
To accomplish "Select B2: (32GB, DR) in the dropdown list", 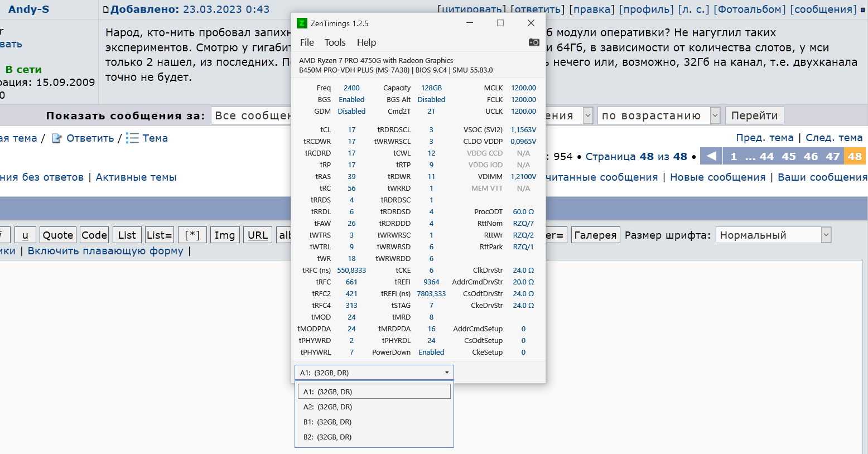I will 374,437.
